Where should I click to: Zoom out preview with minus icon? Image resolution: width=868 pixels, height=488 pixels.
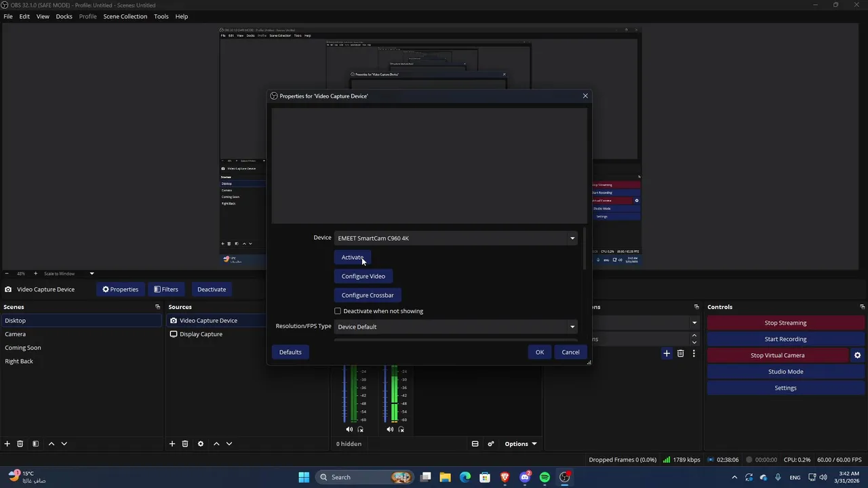tap(7, 274)
